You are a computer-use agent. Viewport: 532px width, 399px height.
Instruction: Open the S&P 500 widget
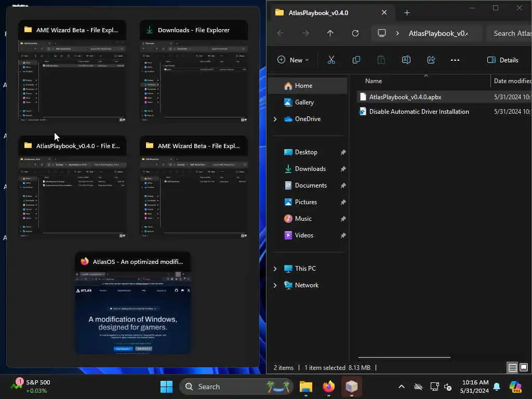tap(31, 387)
